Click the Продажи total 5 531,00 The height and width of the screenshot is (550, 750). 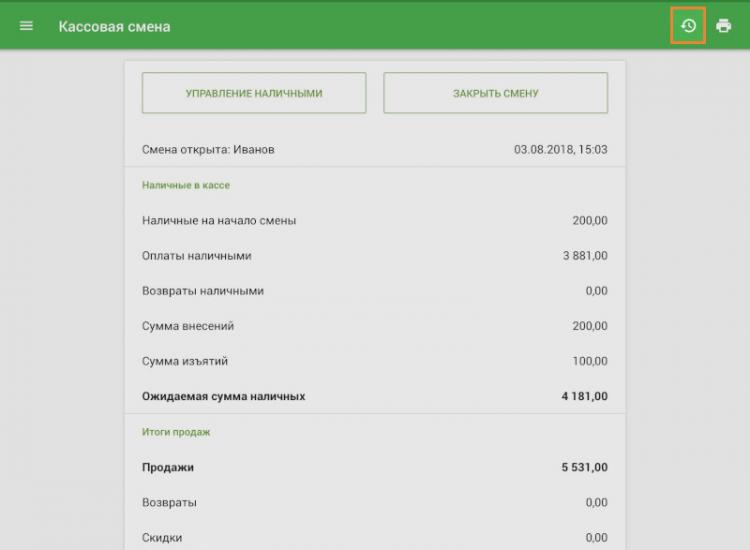(x=584, y=467)
